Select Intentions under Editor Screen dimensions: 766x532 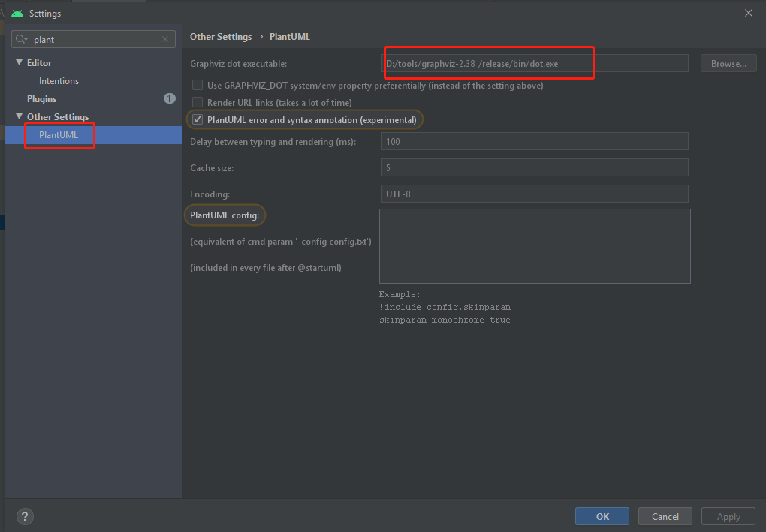pyautogui.click(x=59, y=80)
